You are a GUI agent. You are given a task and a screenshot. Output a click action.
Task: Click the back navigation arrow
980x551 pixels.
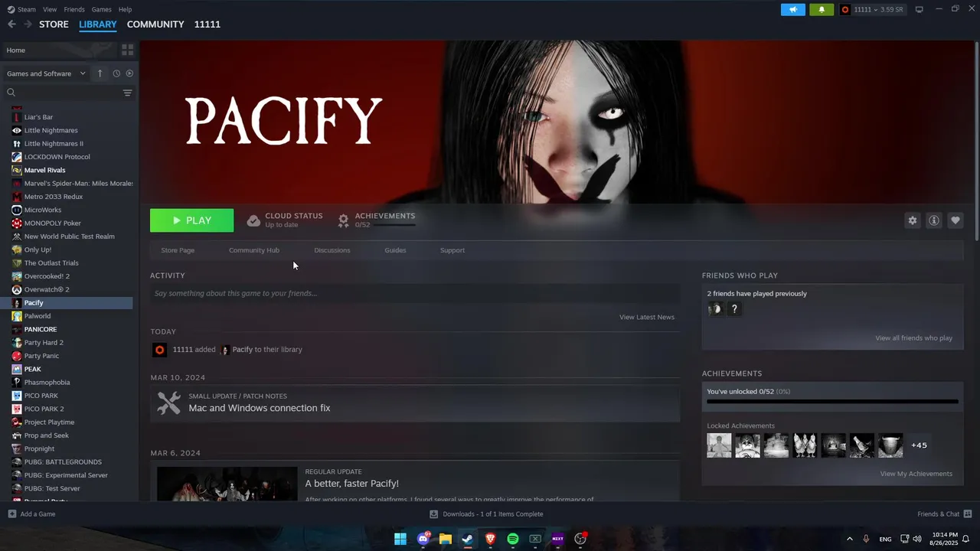pyautogui.click(x=11, y=24)
